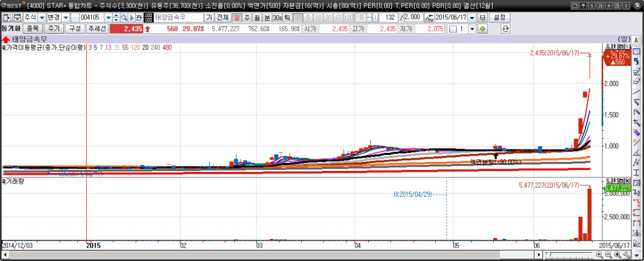The image size is (644, 261).
Task: Click the 762.60% value in the info row
Action: [x=259, y=28]
